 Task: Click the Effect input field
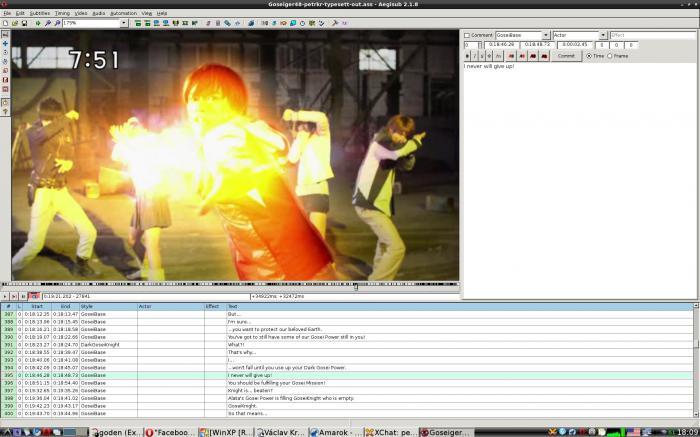click(x=653, y=35)
